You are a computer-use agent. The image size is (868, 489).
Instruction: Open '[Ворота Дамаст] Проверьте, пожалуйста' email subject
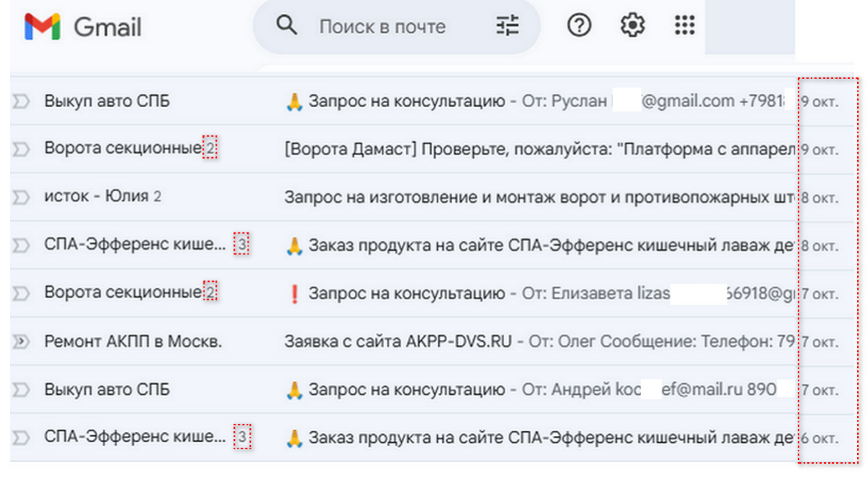click(540, 149)
